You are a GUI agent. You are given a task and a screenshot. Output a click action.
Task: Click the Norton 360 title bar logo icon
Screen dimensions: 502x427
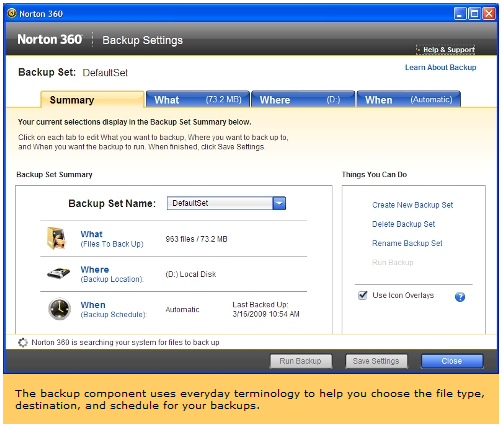(12, 13)
